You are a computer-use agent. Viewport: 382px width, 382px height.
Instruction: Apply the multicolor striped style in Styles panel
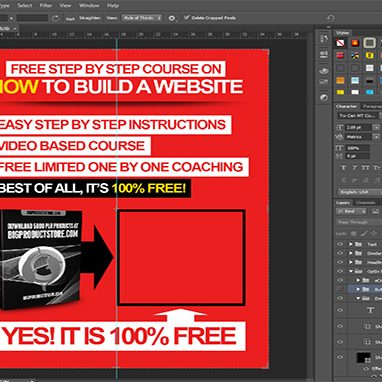(355, 55)
